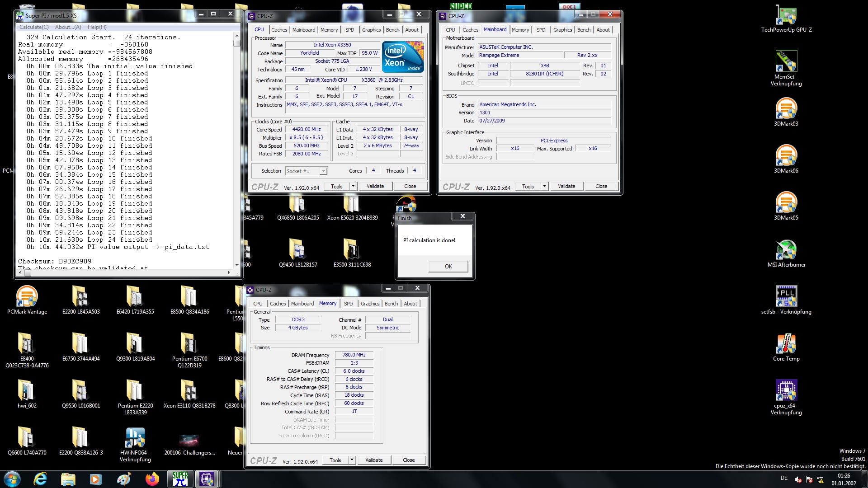Click Super PI vertical scrollbar

point(236,150)
